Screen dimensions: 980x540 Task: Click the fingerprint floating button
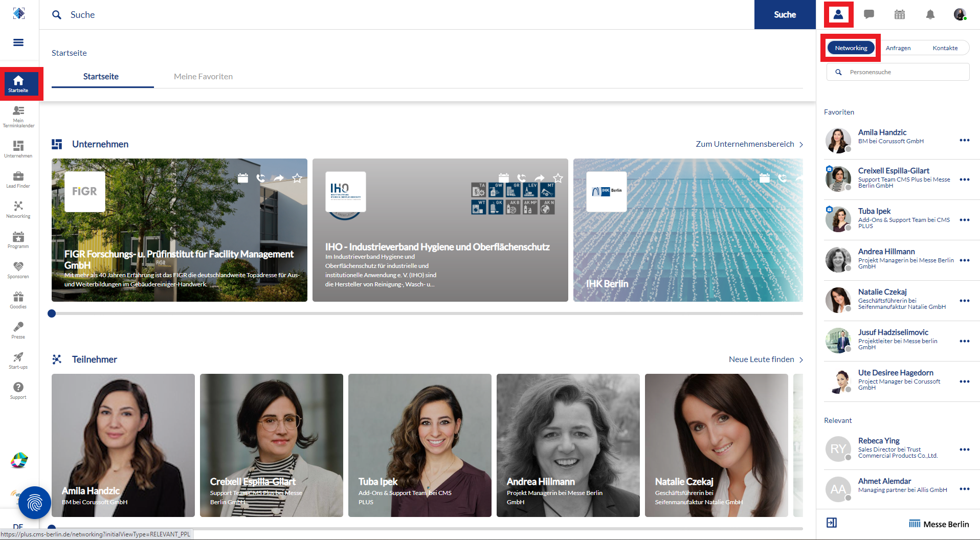(35, 503)
